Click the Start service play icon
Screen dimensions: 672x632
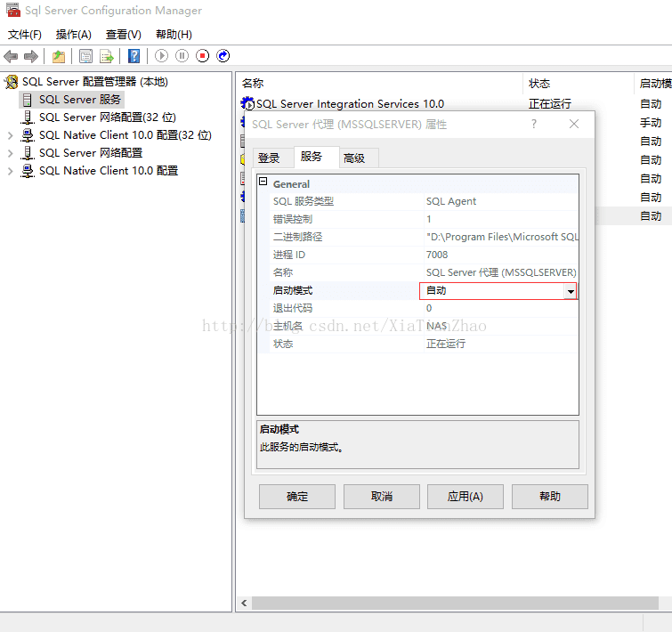(161, 56)
